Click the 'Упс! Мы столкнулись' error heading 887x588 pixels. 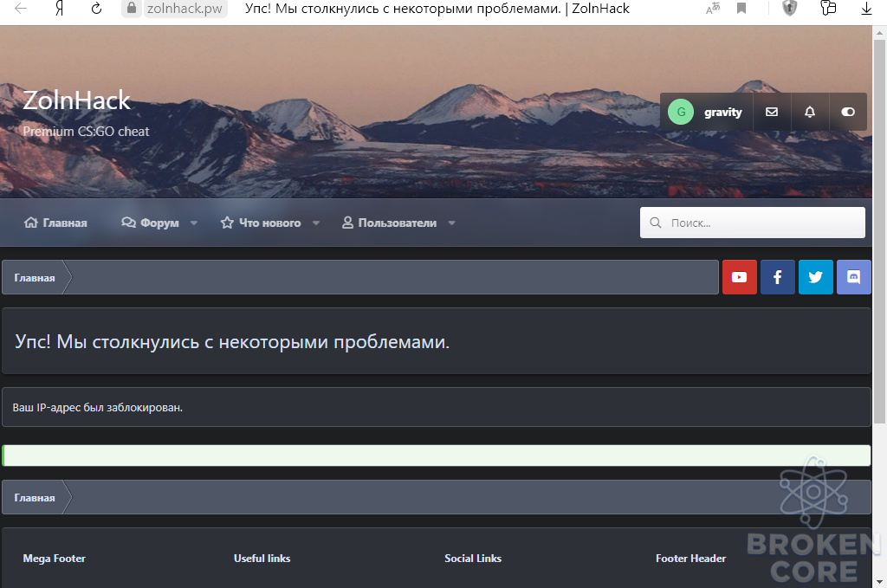click(x=232, y=341)
